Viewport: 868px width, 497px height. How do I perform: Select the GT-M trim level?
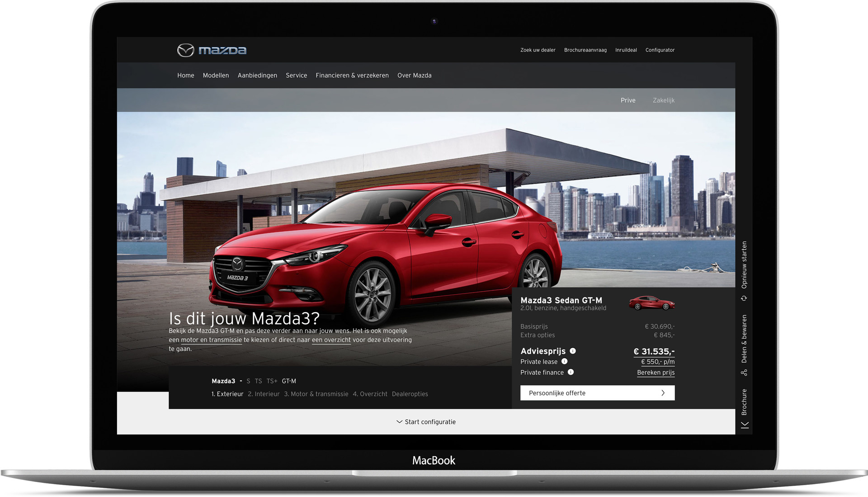(x=289, y=381)
